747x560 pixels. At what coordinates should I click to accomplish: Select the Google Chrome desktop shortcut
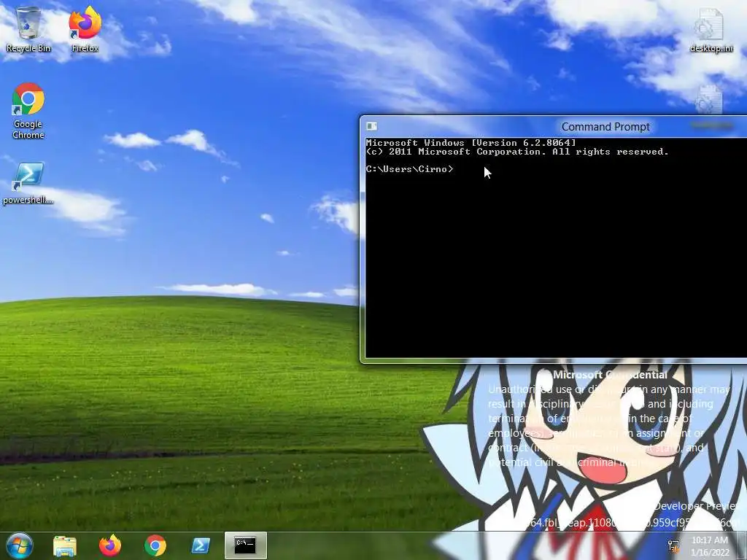(x=28, y=111)
